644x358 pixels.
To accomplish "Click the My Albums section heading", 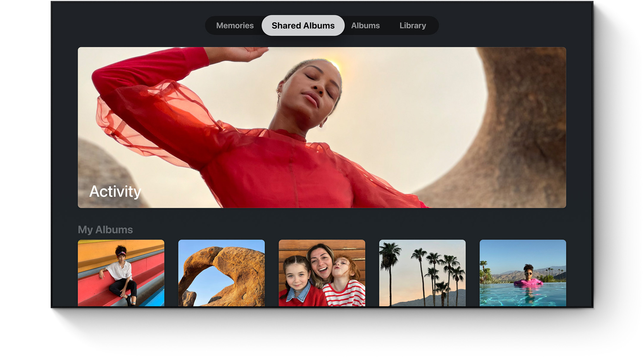I will click(x=105, y=230).
